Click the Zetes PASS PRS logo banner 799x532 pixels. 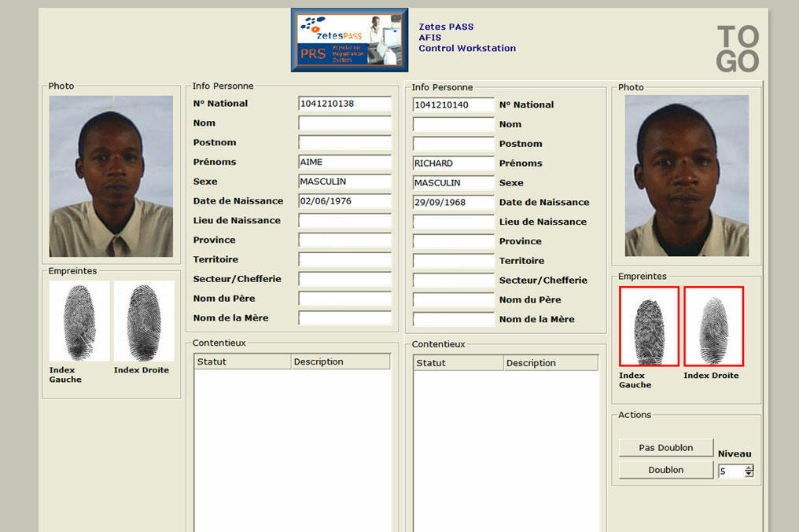pos(349,40)
